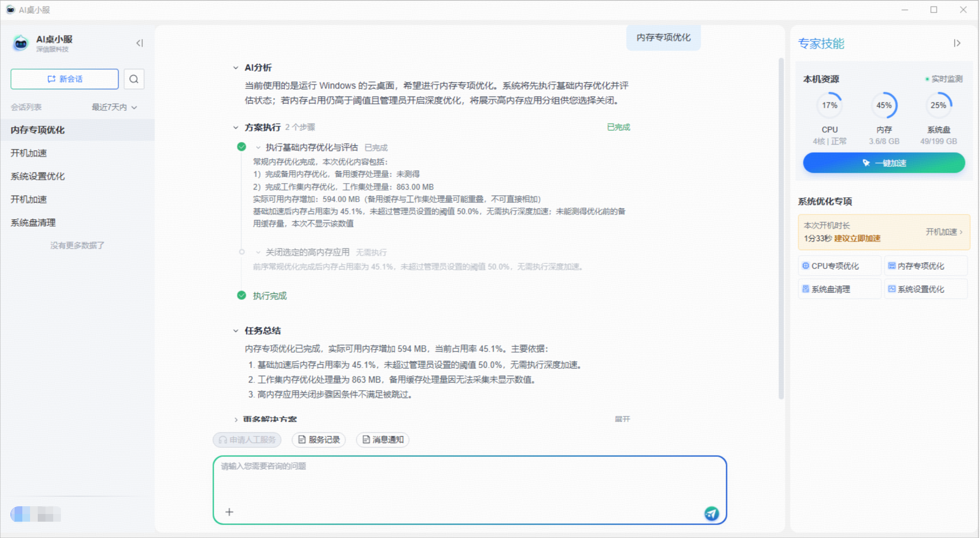Select 内存专项优化 in conversation list
The height and width of the screenshot is (538, 980).
click(x=77, y=130)
